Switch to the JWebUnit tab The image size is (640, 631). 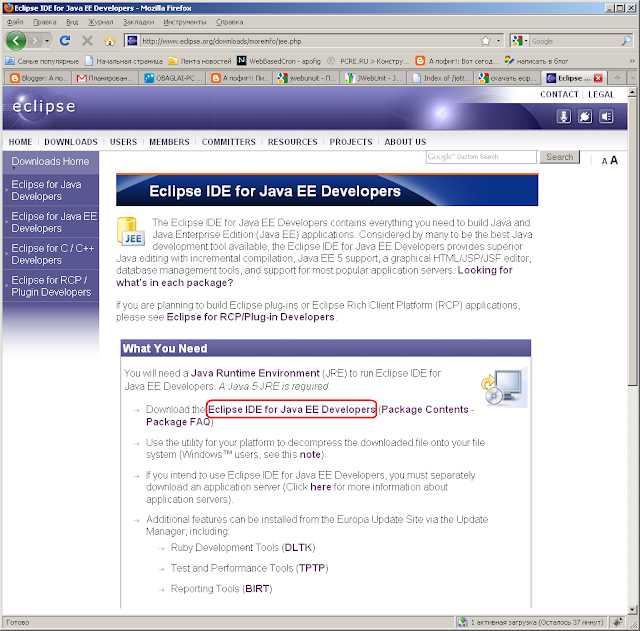pyautogui.click(x=372, y=78)
